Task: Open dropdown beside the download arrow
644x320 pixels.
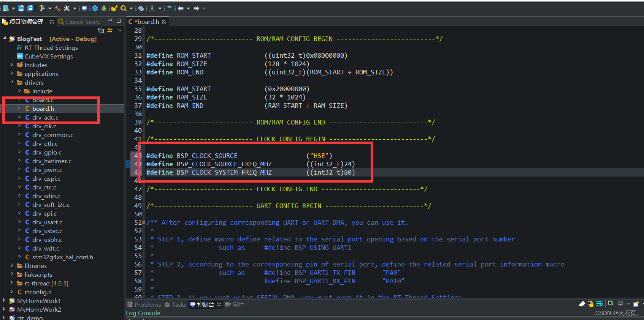Action: tap(160, 8)
